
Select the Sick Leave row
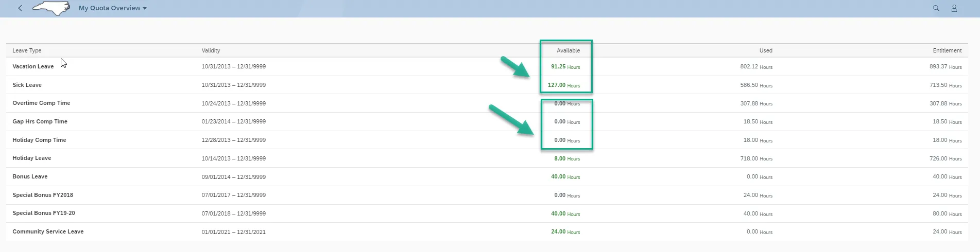coord(27,85)
